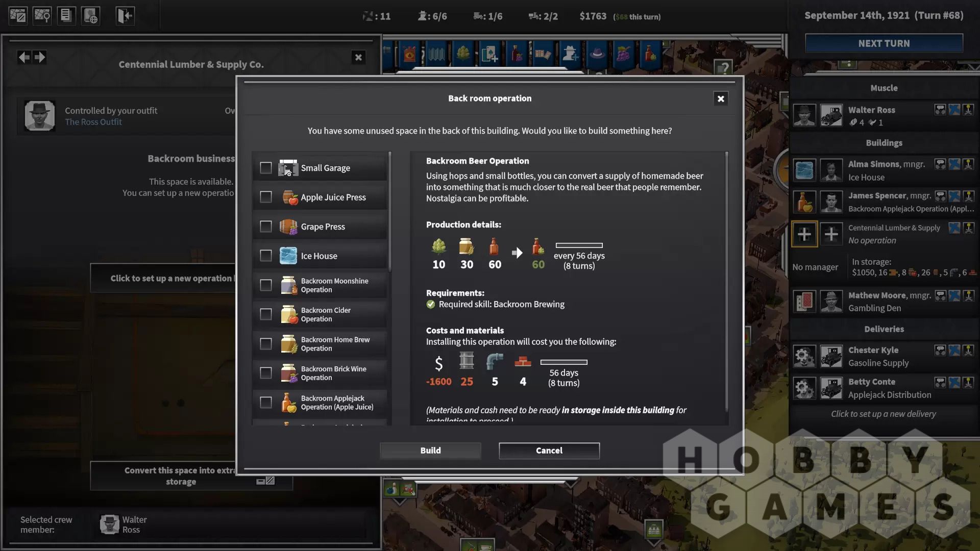
Task: Click 'Convert this space into extra storage'
Action: 191,476
